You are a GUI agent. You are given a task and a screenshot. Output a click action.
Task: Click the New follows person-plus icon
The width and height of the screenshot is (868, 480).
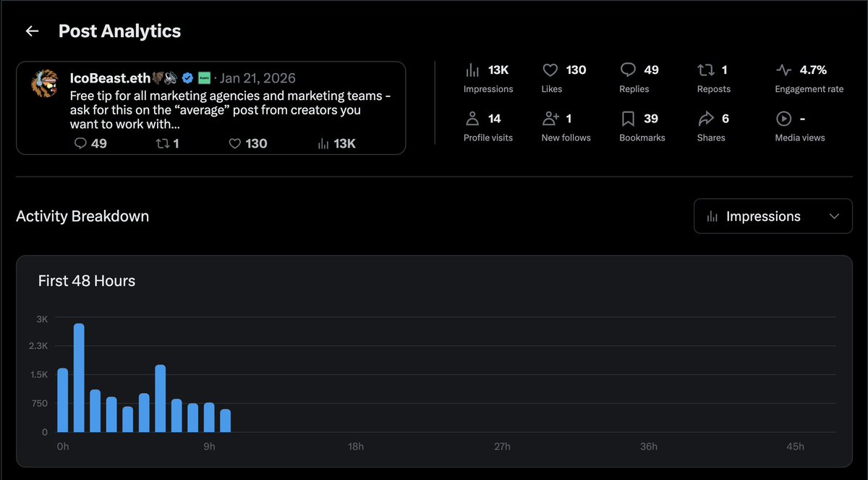tap(550, 119)
